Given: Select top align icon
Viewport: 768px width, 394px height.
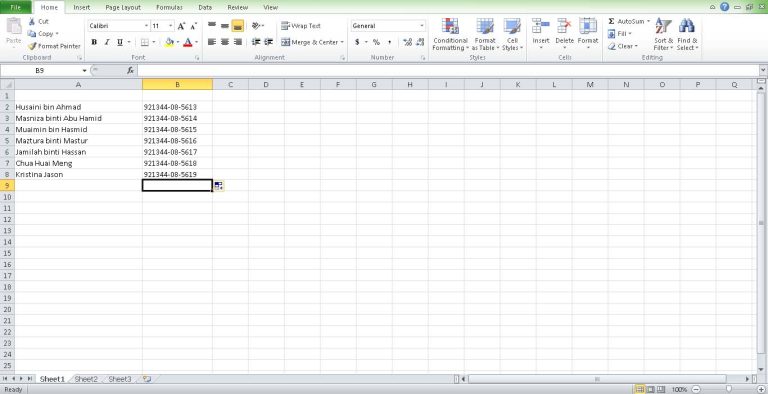Looking at the screenshot, I should point(212,25).
